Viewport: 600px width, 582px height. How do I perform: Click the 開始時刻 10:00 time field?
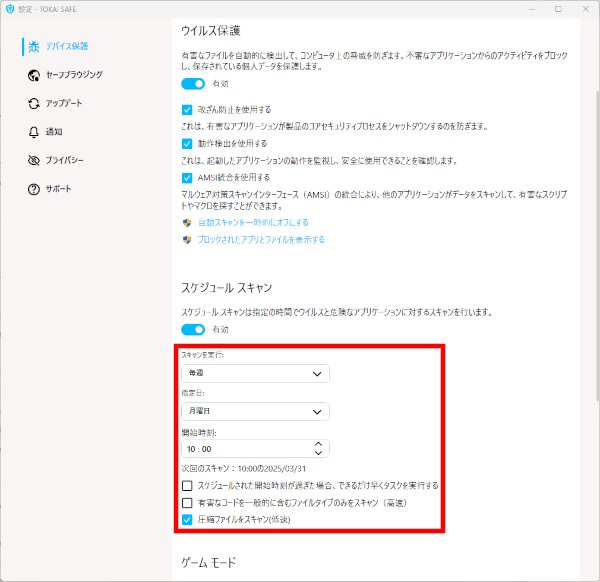pos(255,449)
